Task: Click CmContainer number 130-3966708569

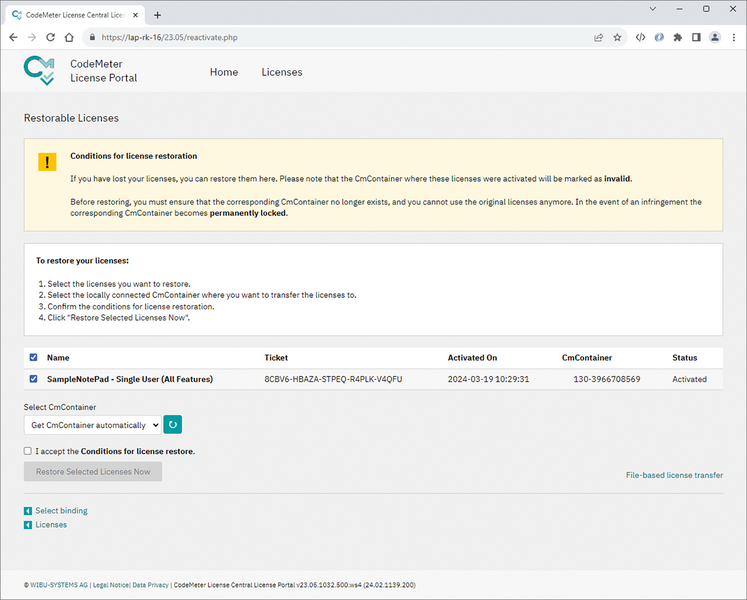Action: (606, 379)
